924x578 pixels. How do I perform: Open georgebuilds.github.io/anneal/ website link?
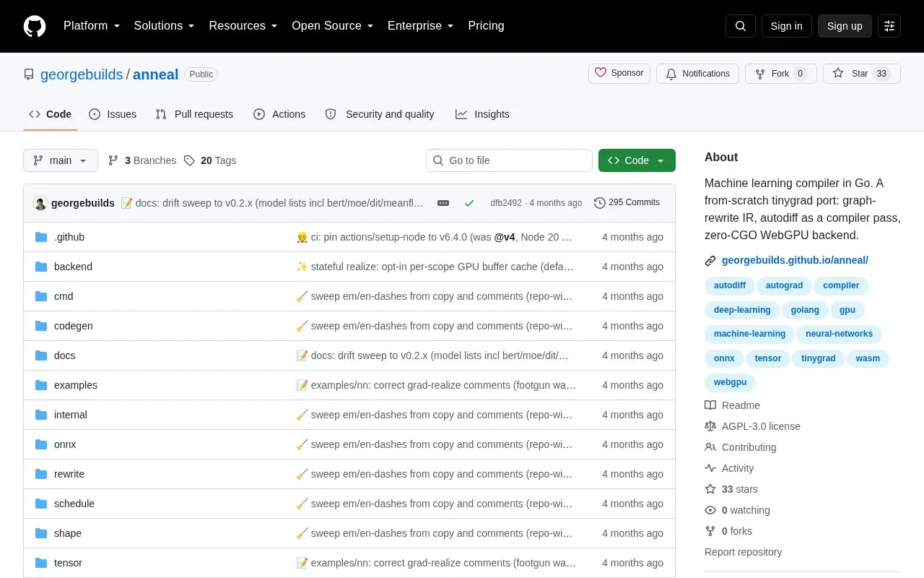click(x=795, y=260)
